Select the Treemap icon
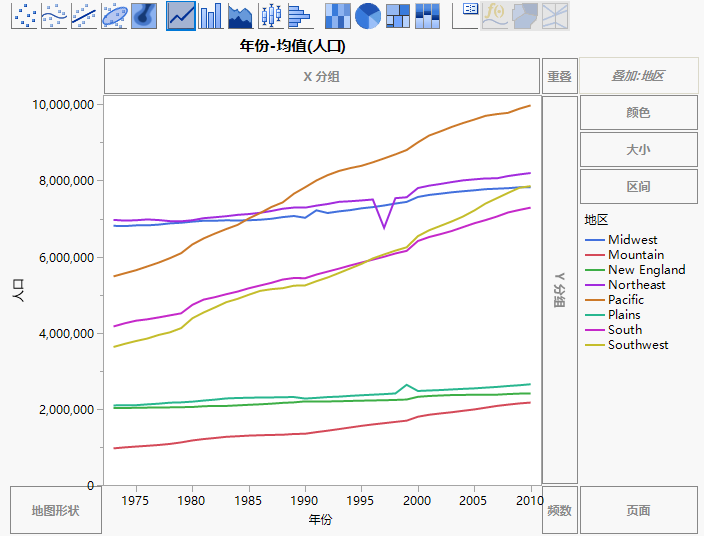704x536 pixels. coord(398,15)
